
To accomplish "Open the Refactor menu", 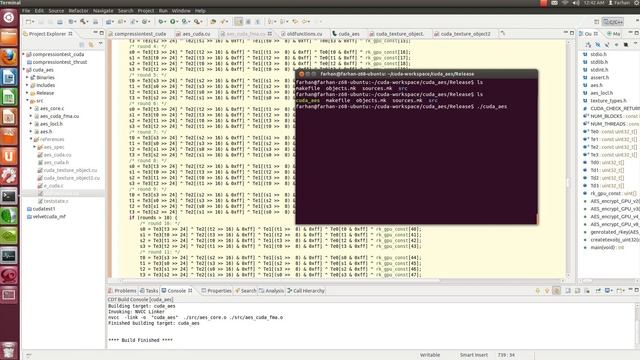I will tap(78, 11).
